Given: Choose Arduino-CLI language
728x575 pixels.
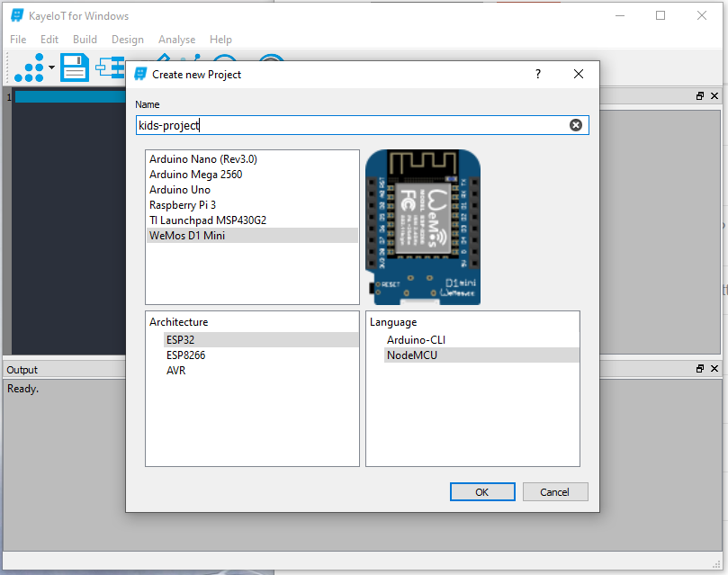Looking at the screenshot, I should [x=481, y=340].
